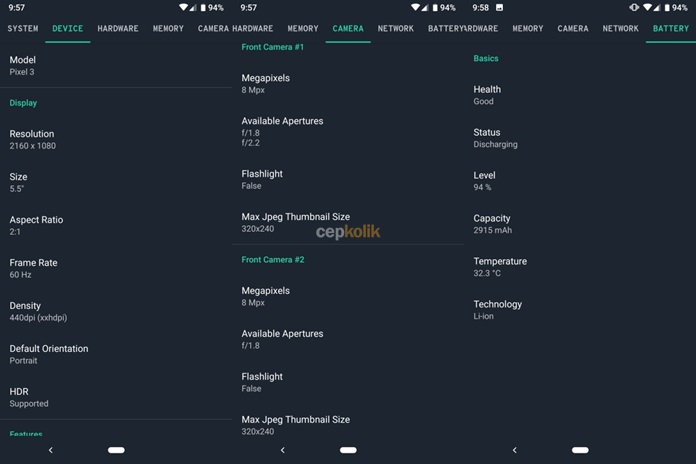Tap the back arrow under the Camera screen
Image resolution: width=696 pixels, height=464 pixels.
[x=283, y=450]
